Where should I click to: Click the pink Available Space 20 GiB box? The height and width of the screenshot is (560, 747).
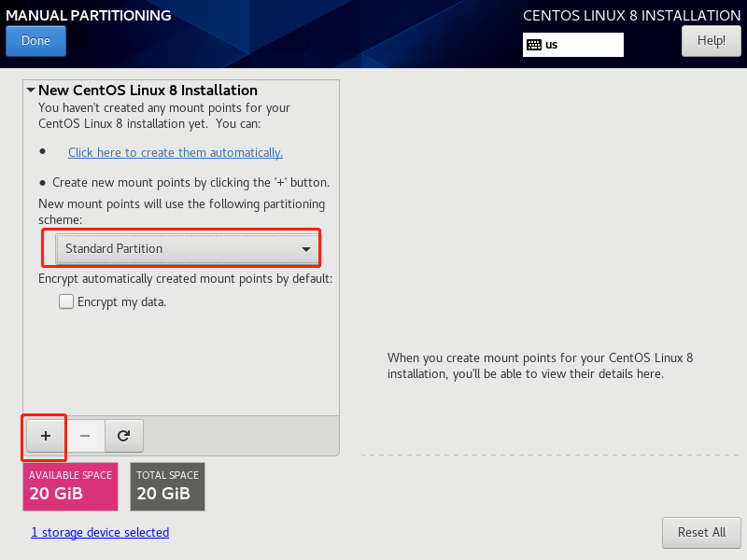coord(70,485)
